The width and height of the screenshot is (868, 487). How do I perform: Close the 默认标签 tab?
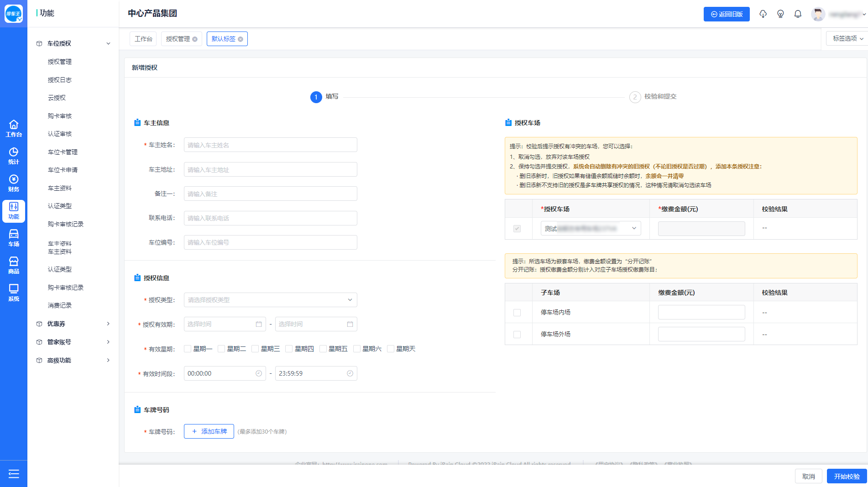[x=241, y=39]
